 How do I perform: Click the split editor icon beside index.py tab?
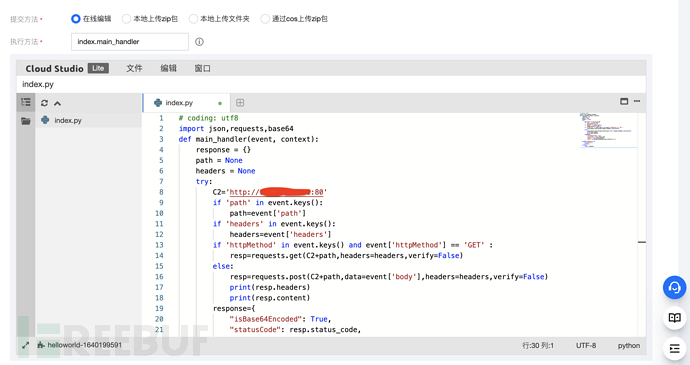[240, 103]
